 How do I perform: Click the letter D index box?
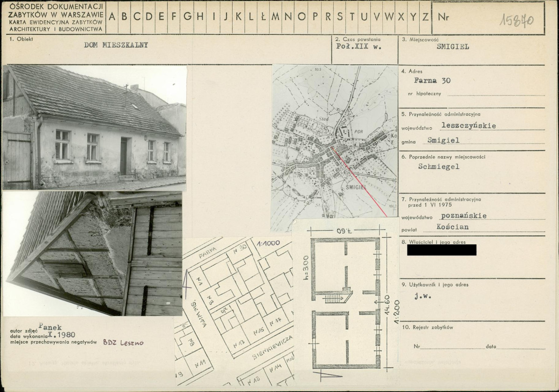tap(149, 17)
